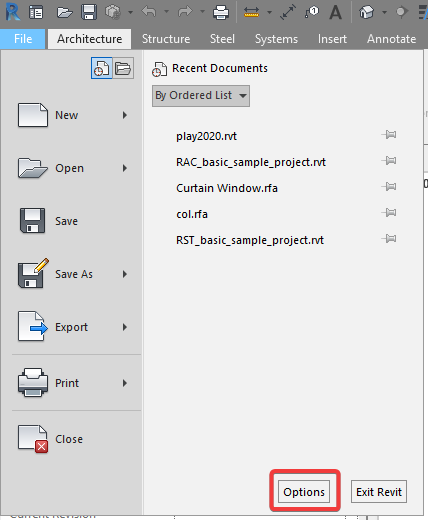Image resolution: width=428 pixels, height=520 pixels.
Task: Expand the New submenu arrow
Action: 125,115
